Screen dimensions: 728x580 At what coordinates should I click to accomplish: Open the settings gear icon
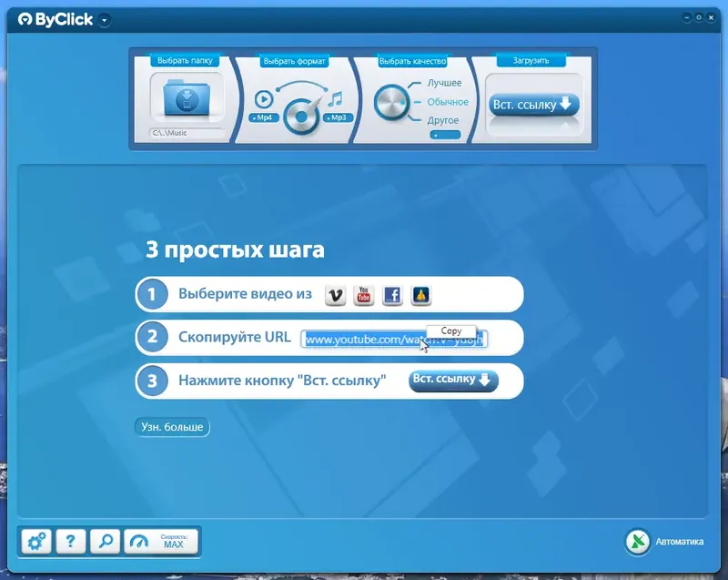coord(35,541)
